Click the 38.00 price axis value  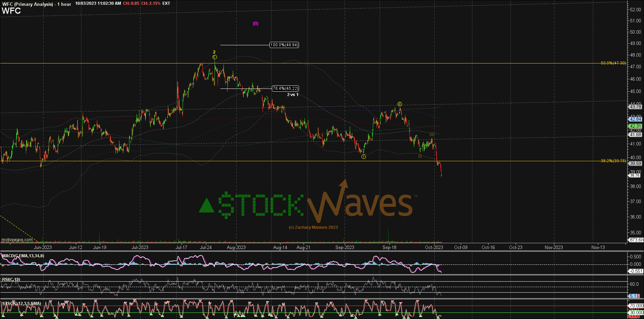coord(635,186)
